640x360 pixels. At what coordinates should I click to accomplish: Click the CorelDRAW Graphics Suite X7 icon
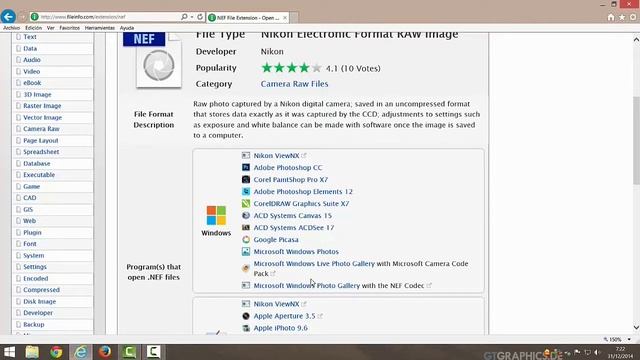point(246,203)
